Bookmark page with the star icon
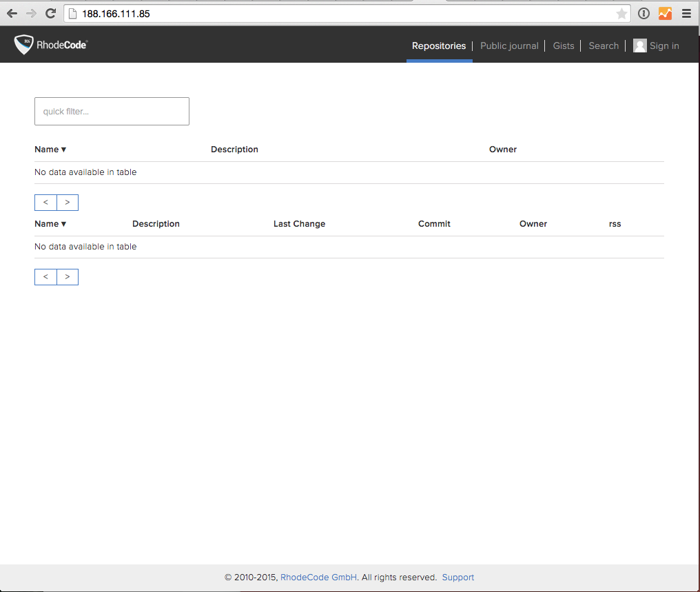This screenshot has height=592, width=700. pyautogui.click(x=621, y=13)
